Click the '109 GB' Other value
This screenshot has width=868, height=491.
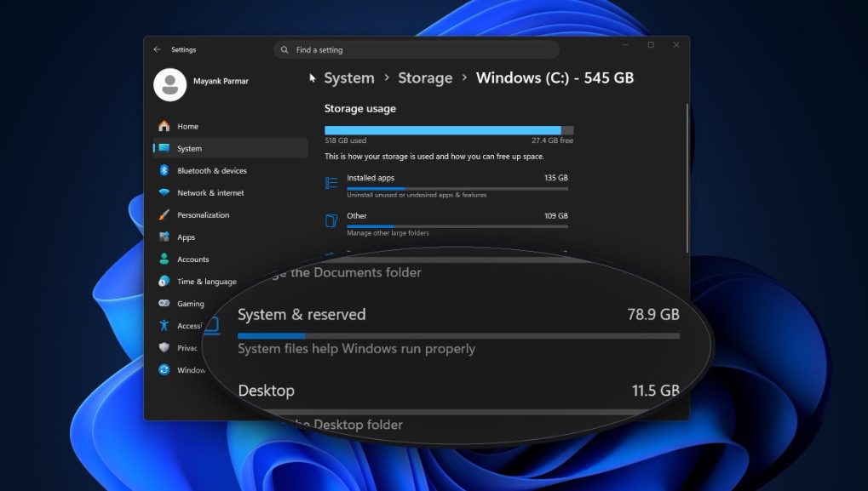[555, 215]
